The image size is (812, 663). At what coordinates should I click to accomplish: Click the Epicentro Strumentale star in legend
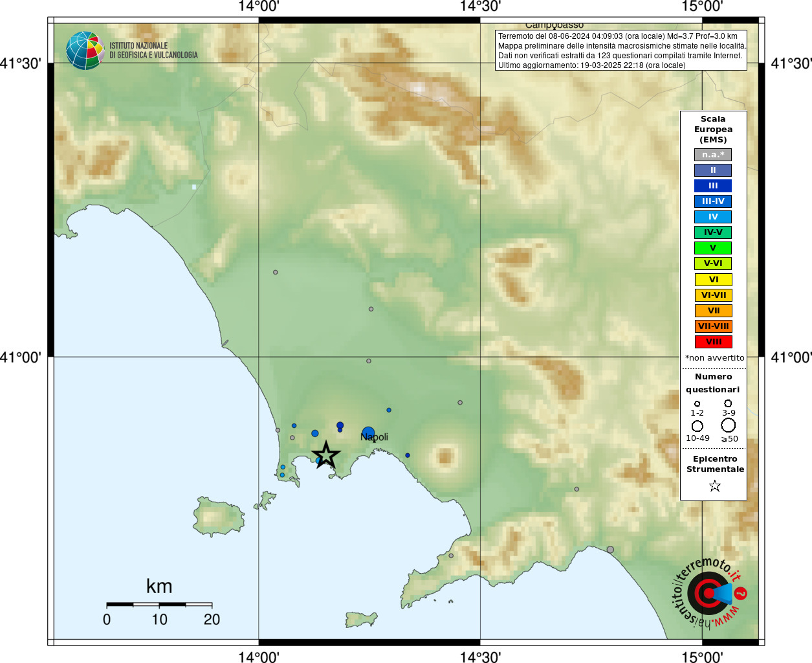click(x=714, y=486)
